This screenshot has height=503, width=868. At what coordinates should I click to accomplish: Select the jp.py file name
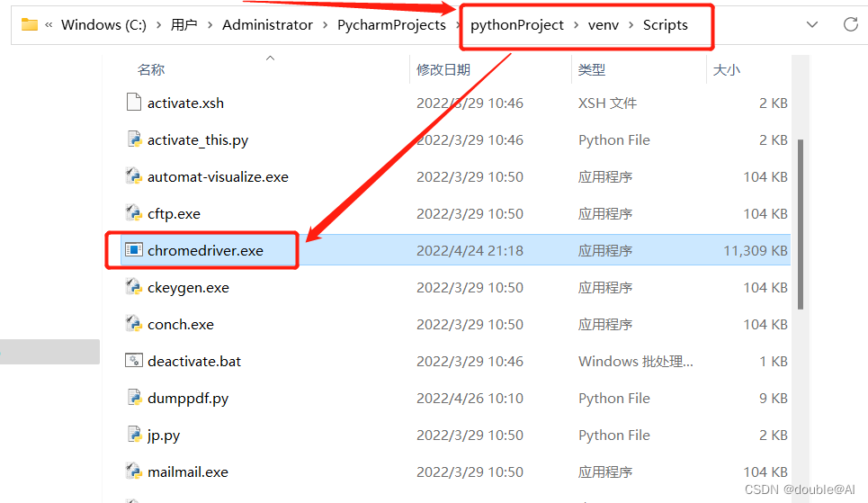(164, 436)
